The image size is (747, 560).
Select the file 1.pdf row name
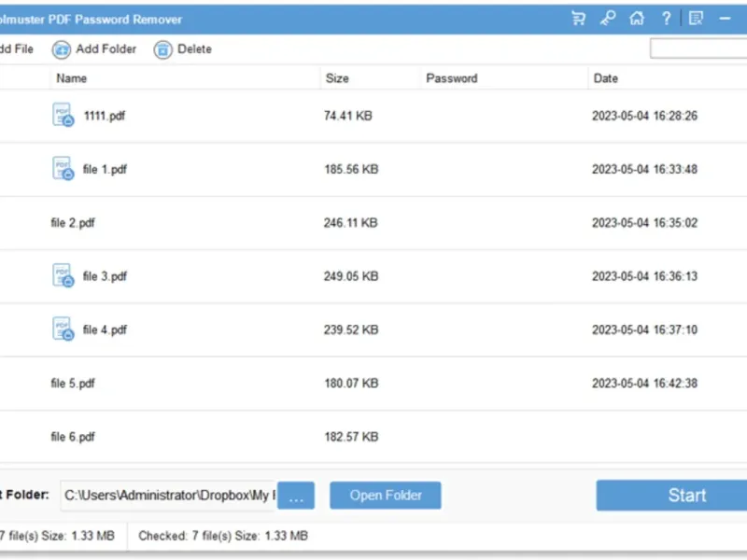click(x=105, y=170)
